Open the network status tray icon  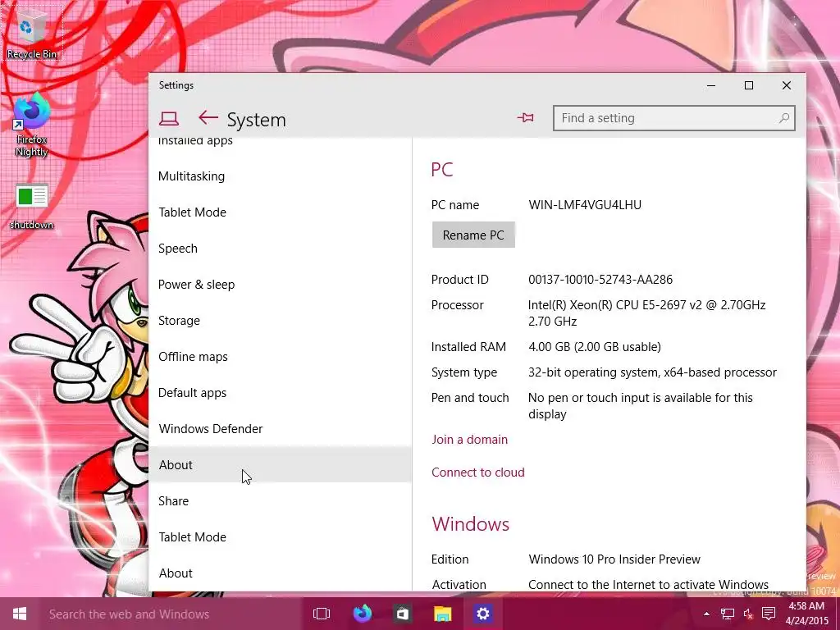[x=727, y=614]
